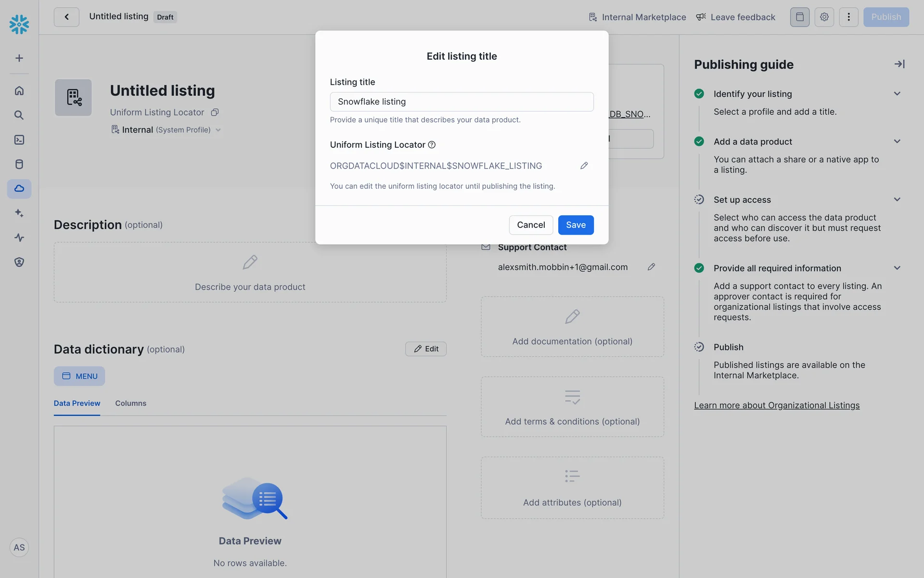This screenshot has height=578, width=924.
Task: Copy the Uniform Listing Locator under title
Action: 215,112
